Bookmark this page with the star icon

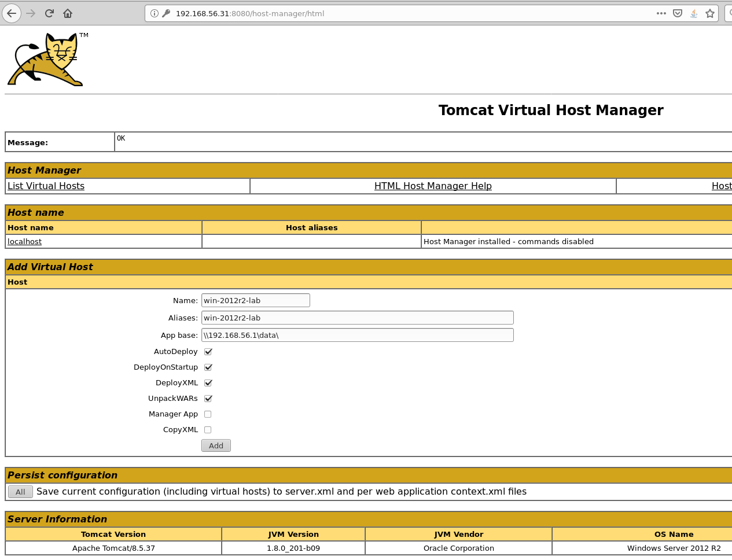pos(710,13)
